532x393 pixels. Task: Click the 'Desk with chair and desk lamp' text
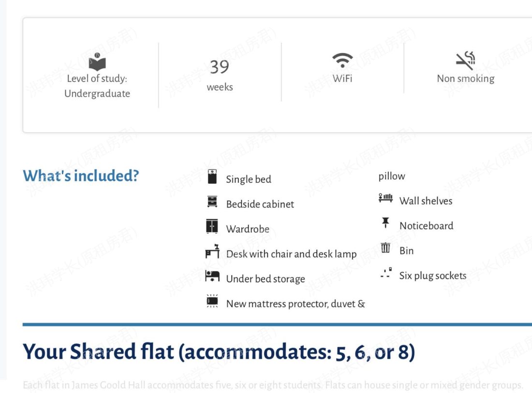coord(291,254)
